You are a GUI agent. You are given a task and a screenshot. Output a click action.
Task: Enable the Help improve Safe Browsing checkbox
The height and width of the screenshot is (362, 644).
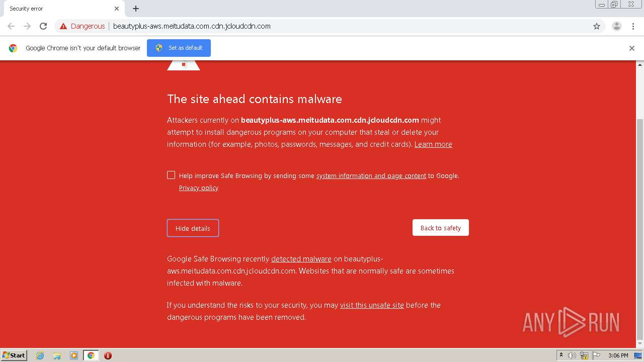pos(171,175)
